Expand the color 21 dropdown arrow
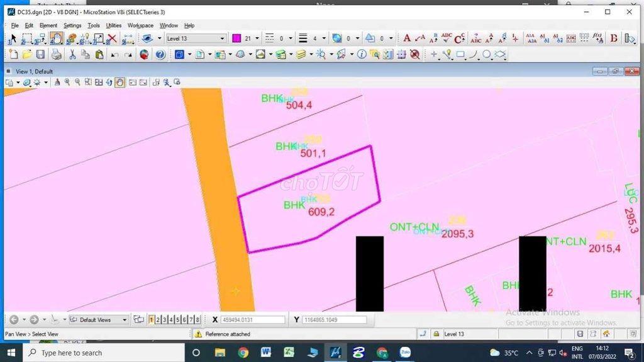 (257, 38)
